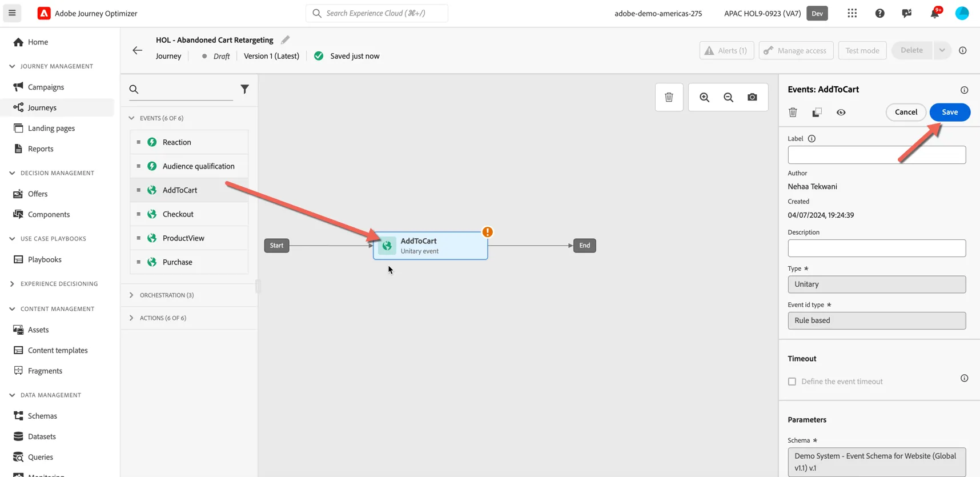Delete the AddToCart event in panel
Screen dimensions: 980x477
(x=793, y=113)
